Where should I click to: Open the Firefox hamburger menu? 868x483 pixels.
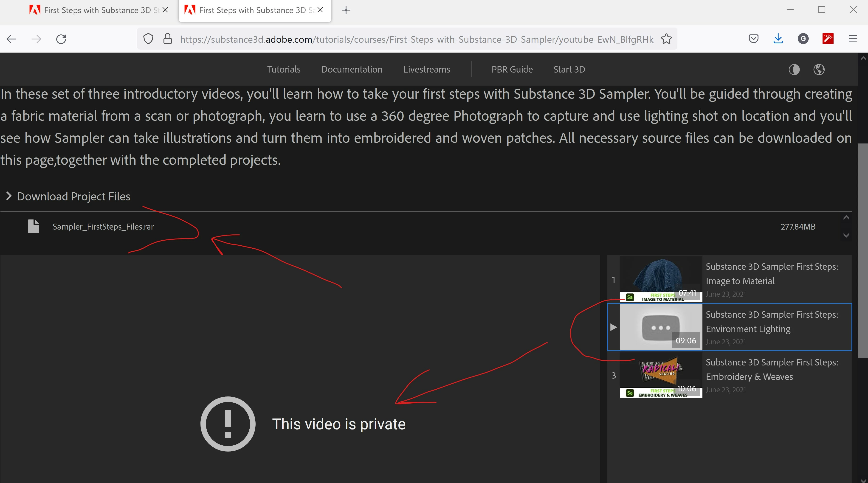tap(852, 39)
